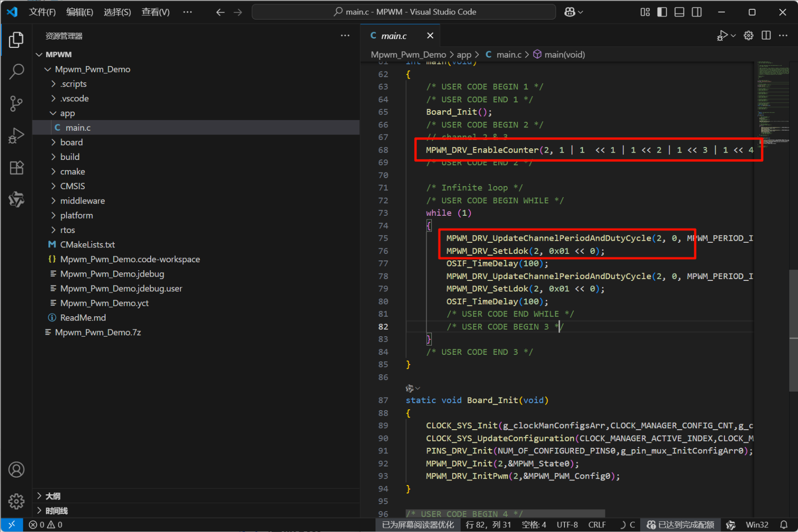Click the 行 82, 列 31 cursor position
This screenshot has height=532, width=798.
click(488, 525)
